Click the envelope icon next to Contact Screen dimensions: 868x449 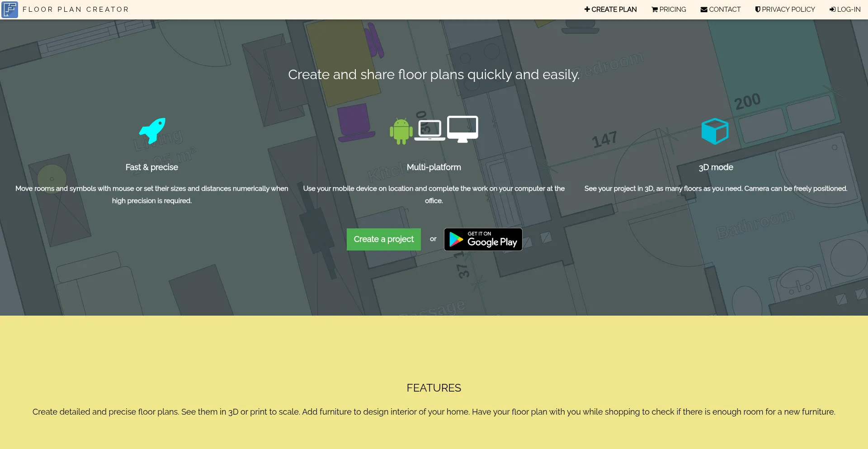(704, 9)
